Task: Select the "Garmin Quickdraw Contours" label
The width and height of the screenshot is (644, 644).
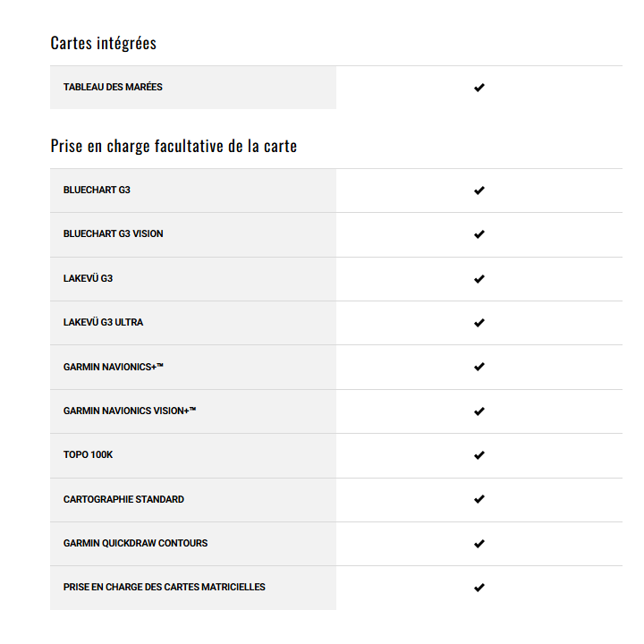Action: click(135, 544)
